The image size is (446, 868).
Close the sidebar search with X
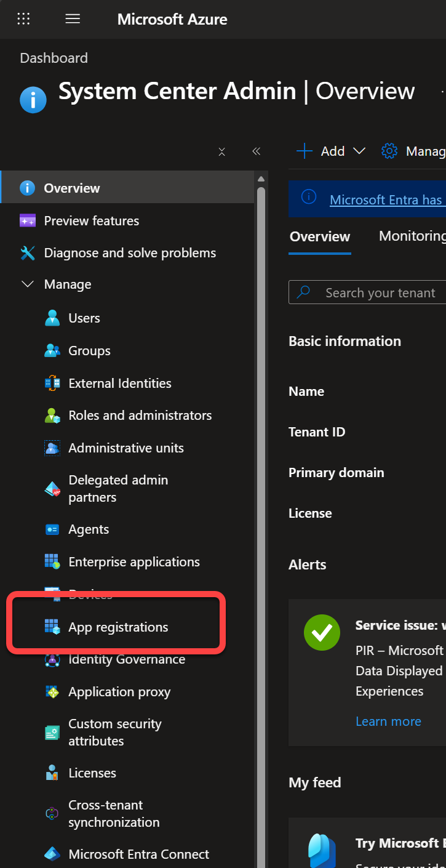[x=222, y=151]
